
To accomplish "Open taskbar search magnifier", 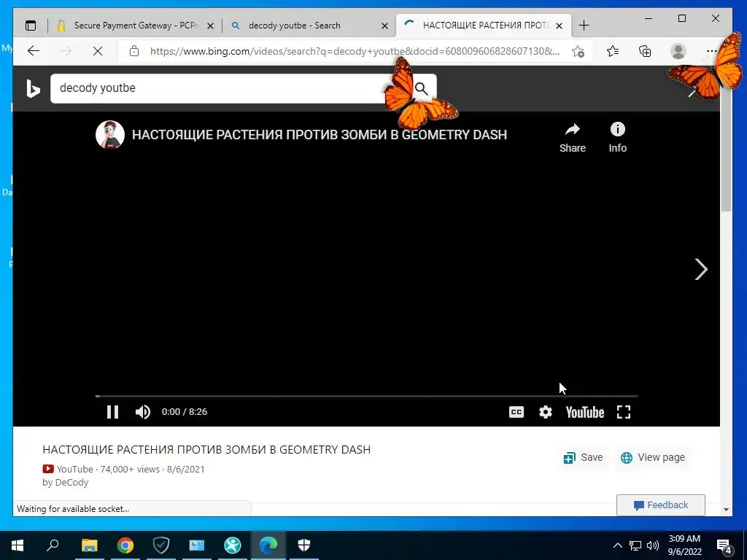I will coord(53,545).
